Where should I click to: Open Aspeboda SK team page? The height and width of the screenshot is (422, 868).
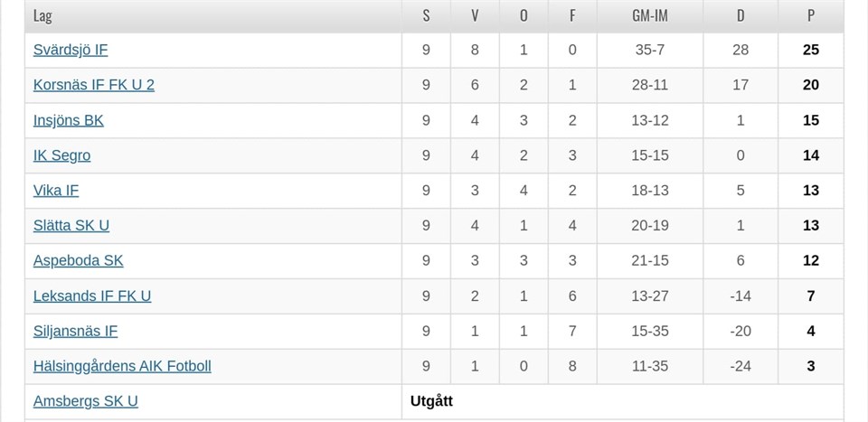(x=78, y=261)
